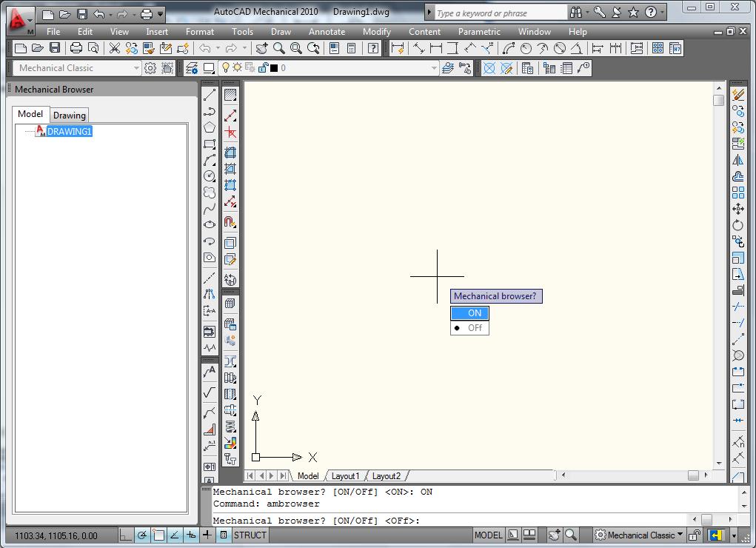Click the Move tool in Modify toolbar
The height and width of the screenshot is (548, 756).
coord(737,209)
